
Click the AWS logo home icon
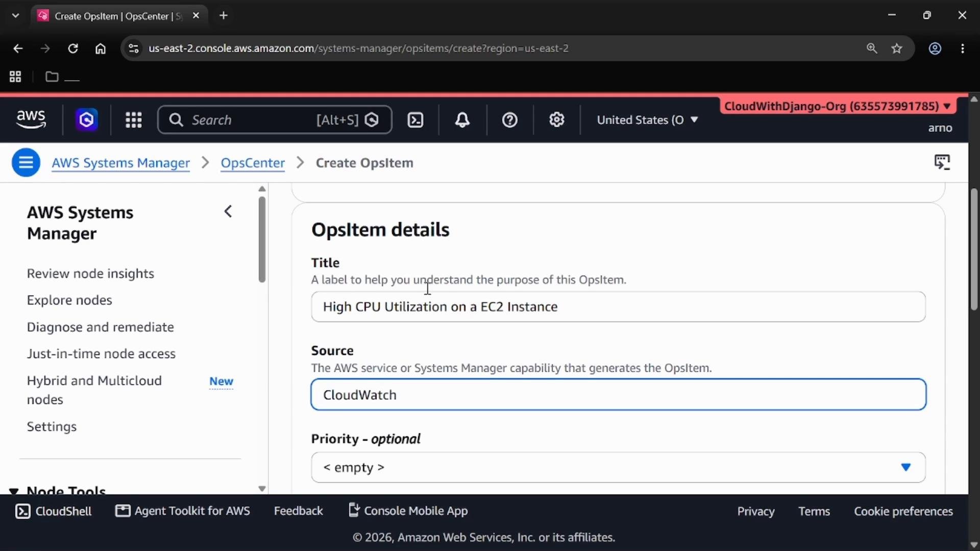tap(31, 119)
